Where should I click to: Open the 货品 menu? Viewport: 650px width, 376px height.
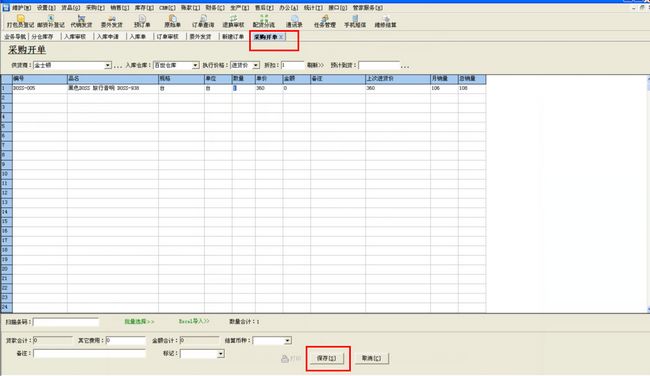70,7
